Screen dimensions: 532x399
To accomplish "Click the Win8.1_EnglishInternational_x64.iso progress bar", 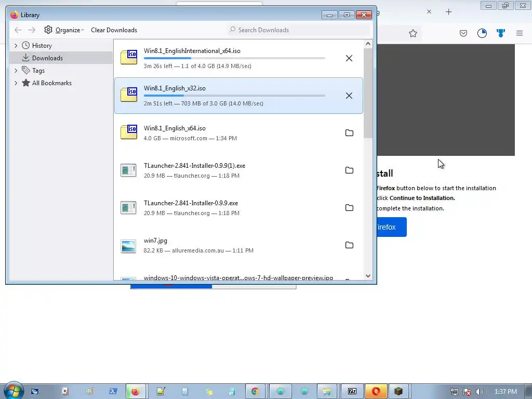I will tap(234, 58).
